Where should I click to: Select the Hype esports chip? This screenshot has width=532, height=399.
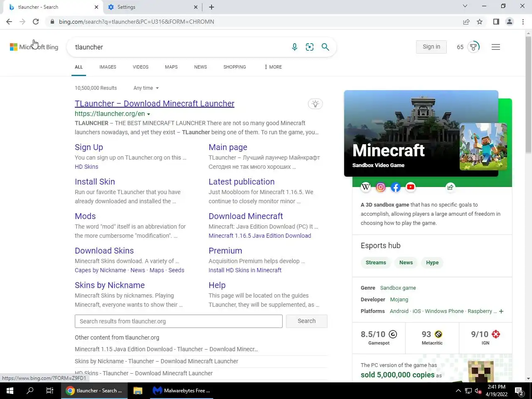pos(432,263)
